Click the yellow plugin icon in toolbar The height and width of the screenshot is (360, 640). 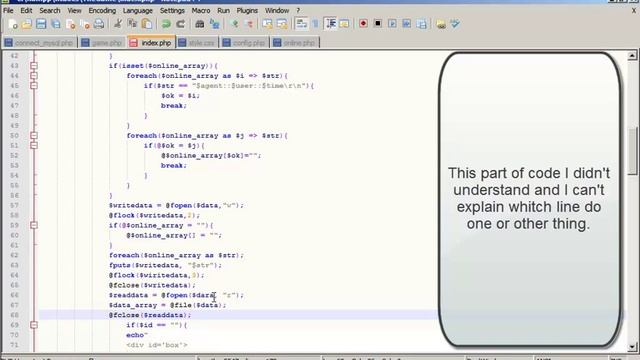(x=441, y=24)
